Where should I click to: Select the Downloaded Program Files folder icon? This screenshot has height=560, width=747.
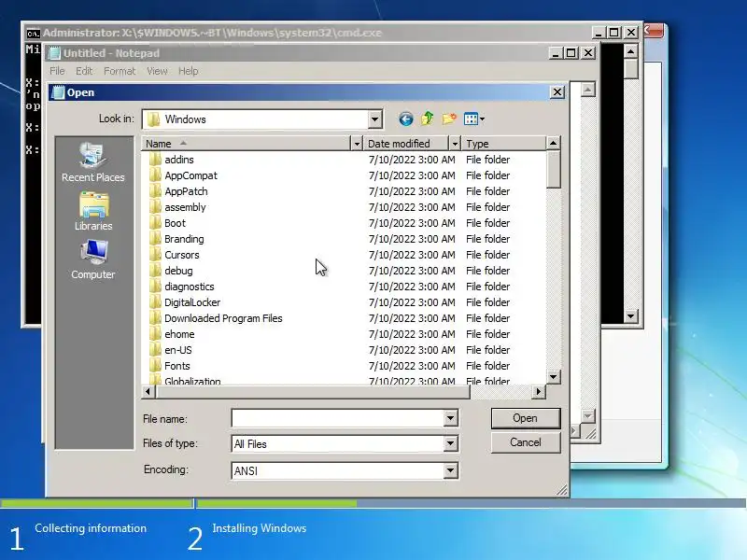click(x=155, y=318)
